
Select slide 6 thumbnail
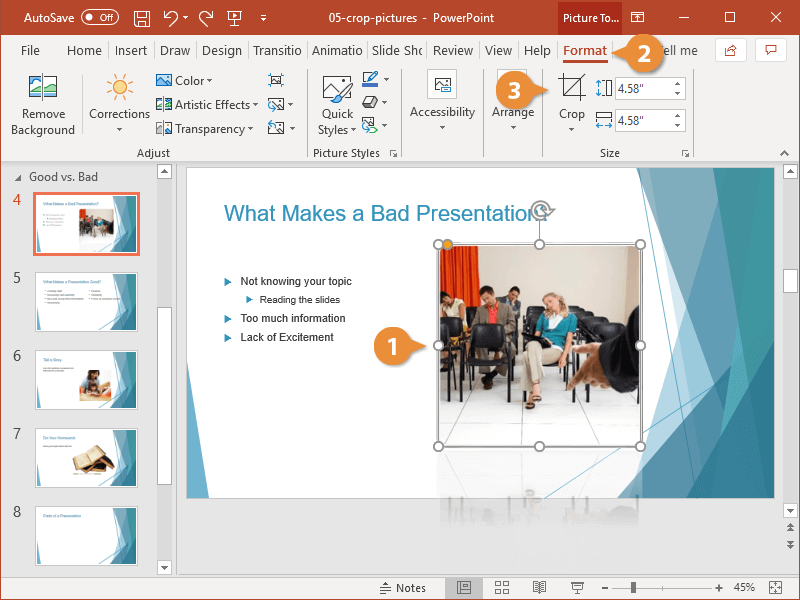point(86,380)
